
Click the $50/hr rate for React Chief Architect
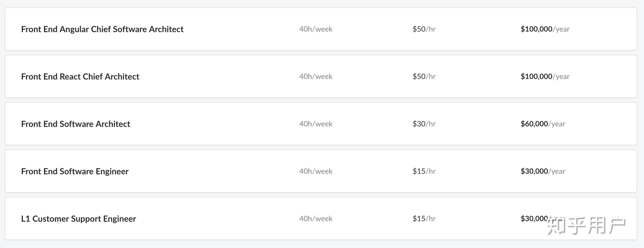point(424,76)
